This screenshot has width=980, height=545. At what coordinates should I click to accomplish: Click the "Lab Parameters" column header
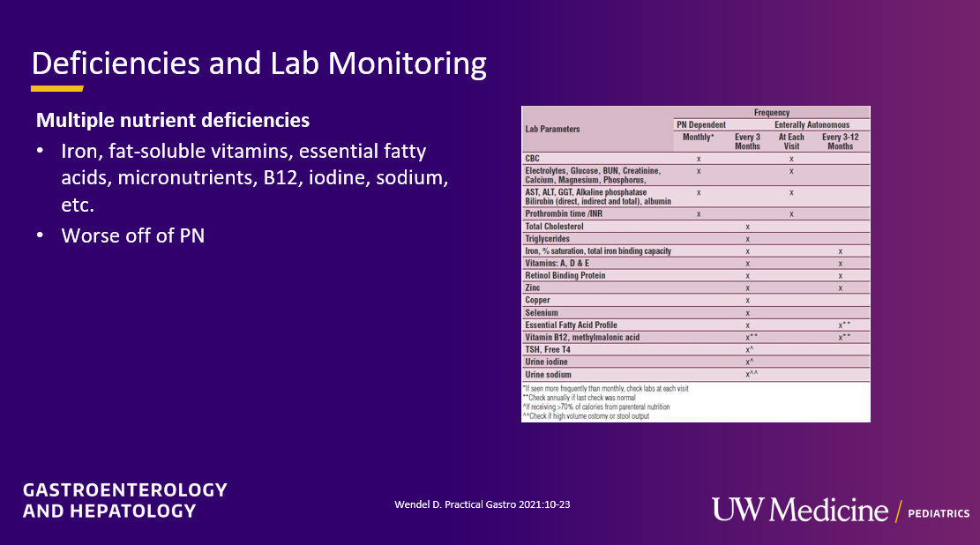click(x=553, y=129)
